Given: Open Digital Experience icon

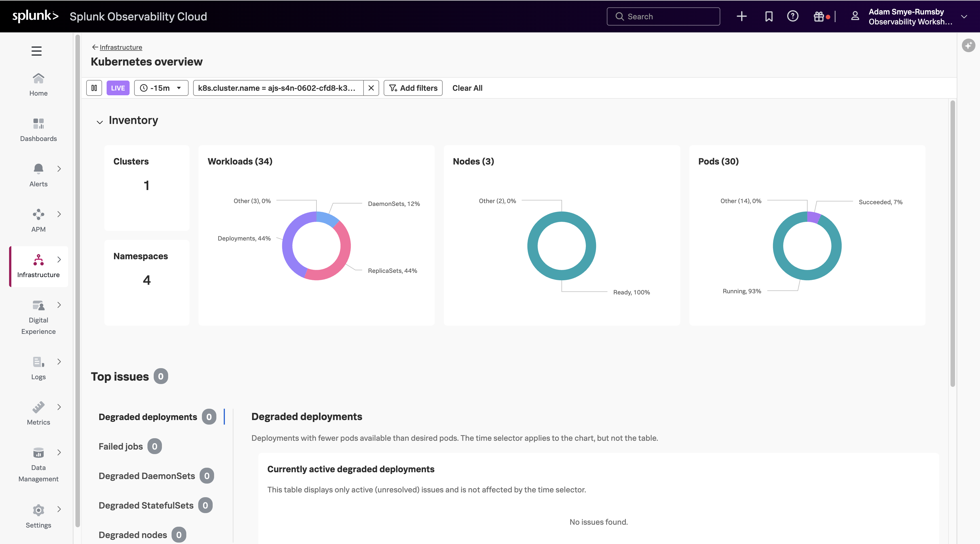Looking at the screenshot, I should coord(39,305).
